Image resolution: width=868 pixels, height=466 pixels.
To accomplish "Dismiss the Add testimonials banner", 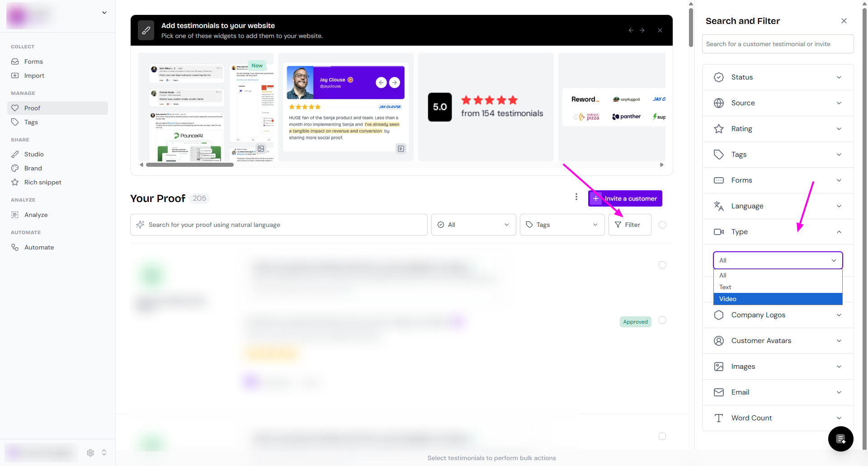I will pyautogui.click(x=660, y=30).
